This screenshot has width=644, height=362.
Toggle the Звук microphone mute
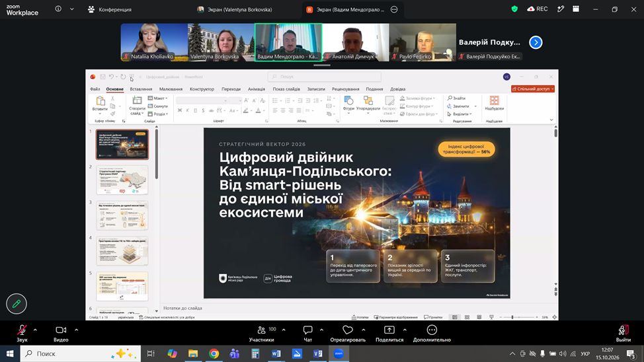click(22, 334)
